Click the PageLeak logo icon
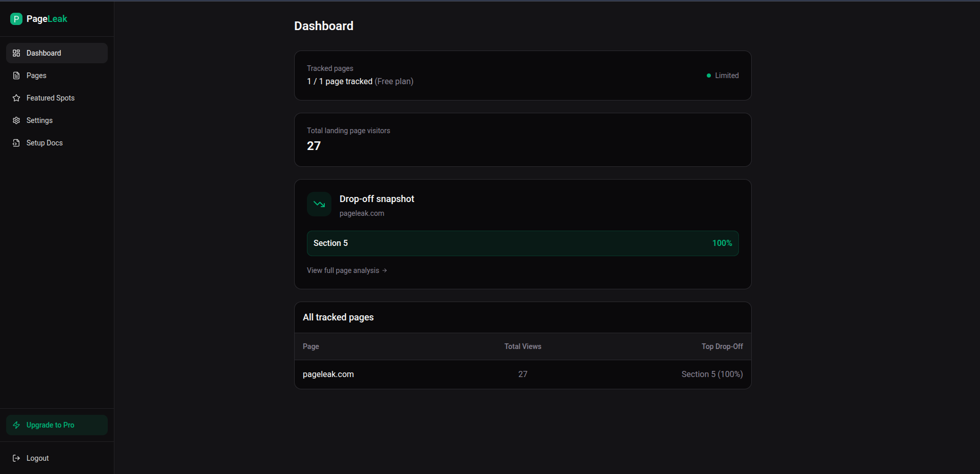Viewport: 980px width, 474px height. point(16,19)
